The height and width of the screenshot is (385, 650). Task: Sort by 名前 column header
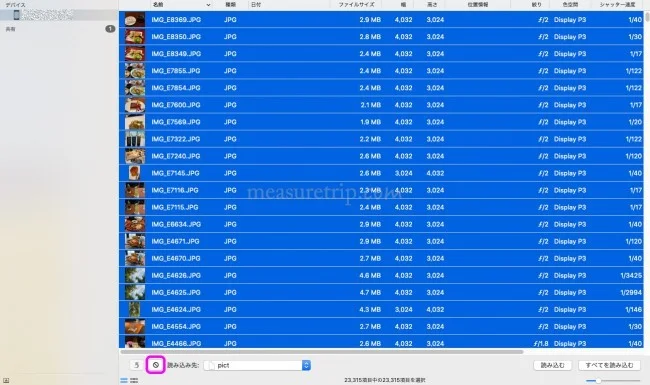point(158,5)
